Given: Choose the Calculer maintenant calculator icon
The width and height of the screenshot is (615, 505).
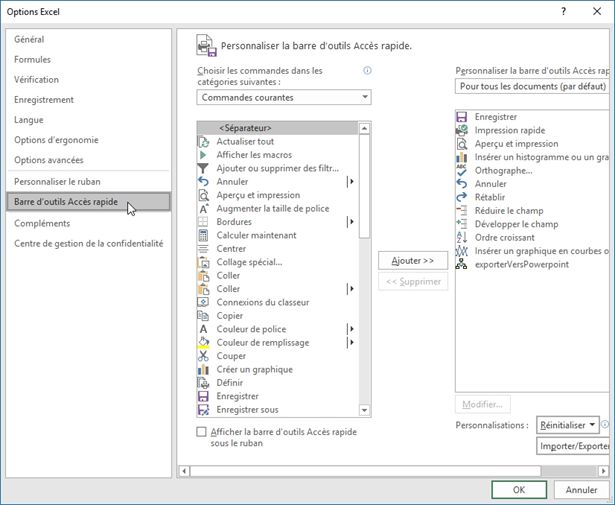Looking at the screenshot, I should 203,235.
